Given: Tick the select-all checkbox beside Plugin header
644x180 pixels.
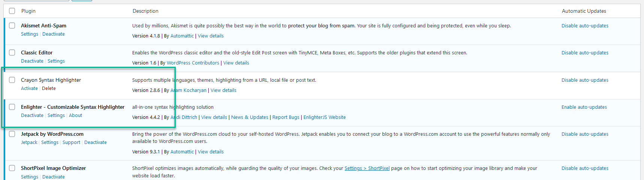Looking at the screenshot, I should (12, 11).
